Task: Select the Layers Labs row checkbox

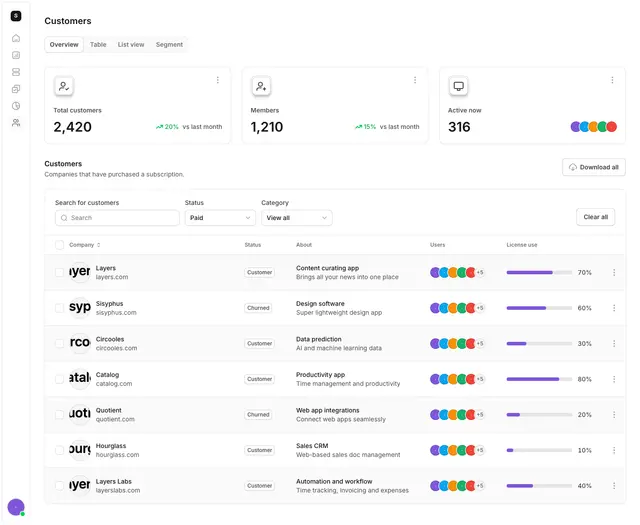Action: (60, 485)
